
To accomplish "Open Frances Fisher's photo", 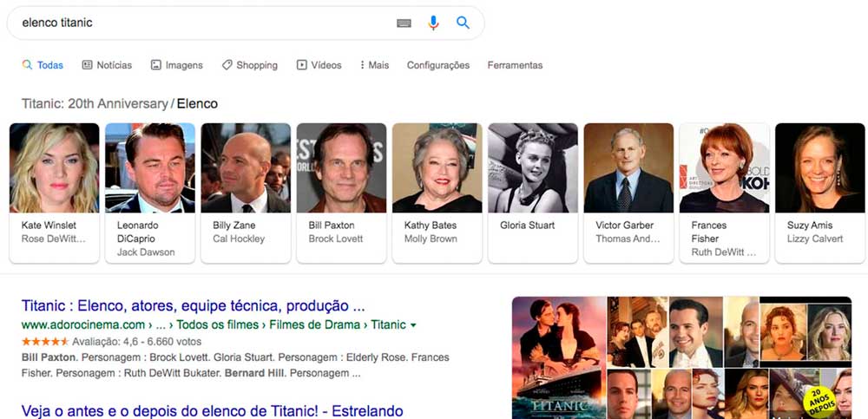I will pos(725,167).
